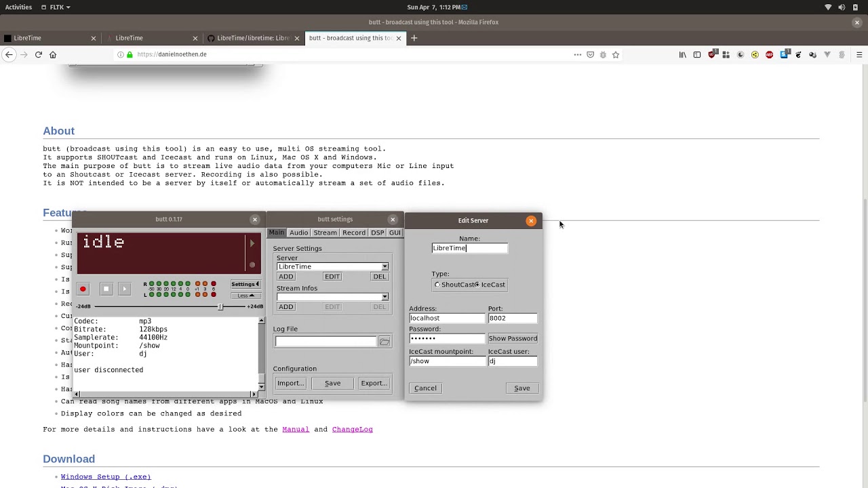868x488 pixels.
Task: Click Save in Edit Server dialog
Action: click(522, 388)
